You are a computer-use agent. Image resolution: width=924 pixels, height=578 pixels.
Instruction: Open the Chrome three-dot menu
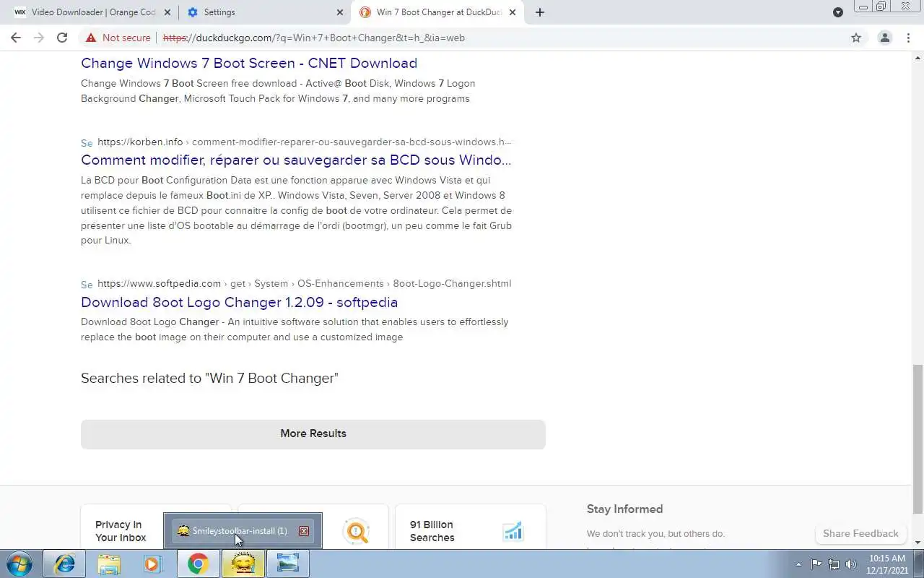pos(910,38)
